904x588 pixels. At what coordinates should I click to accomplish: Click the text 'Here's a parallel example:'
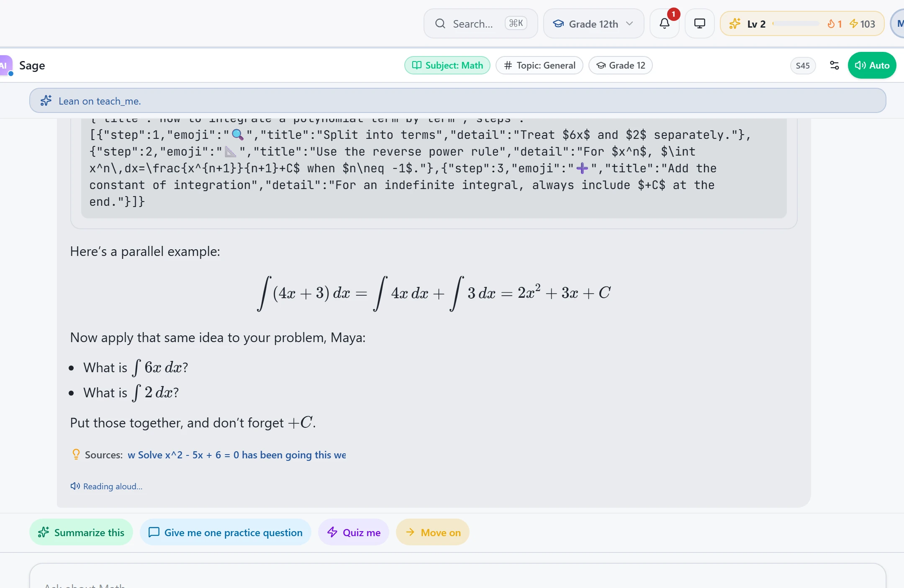pos(145,251)
